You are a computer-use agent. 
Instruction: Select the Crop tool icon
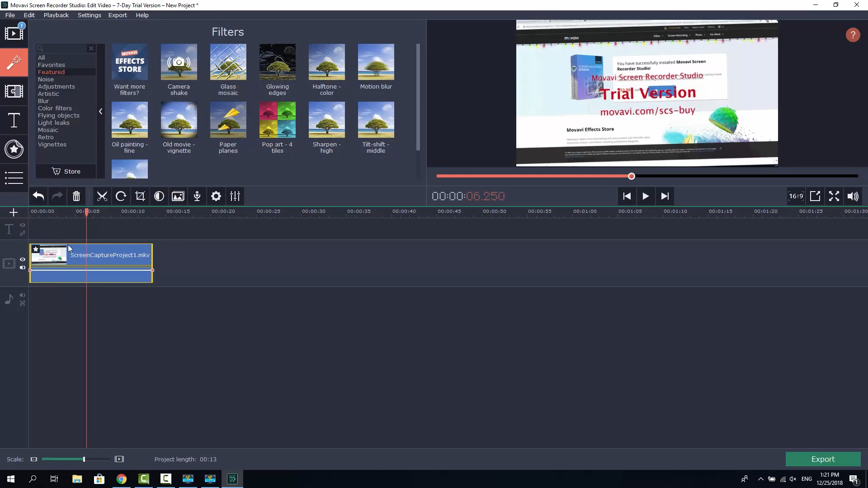pyautogui.click(x=140, y=196)
